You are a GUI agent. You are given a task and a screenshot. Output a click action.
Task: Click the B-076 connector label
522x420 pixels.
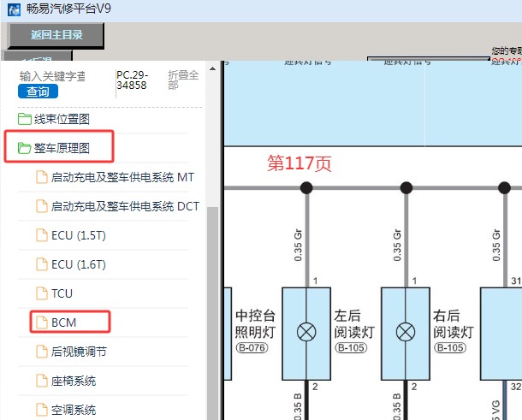click(252, 348)
